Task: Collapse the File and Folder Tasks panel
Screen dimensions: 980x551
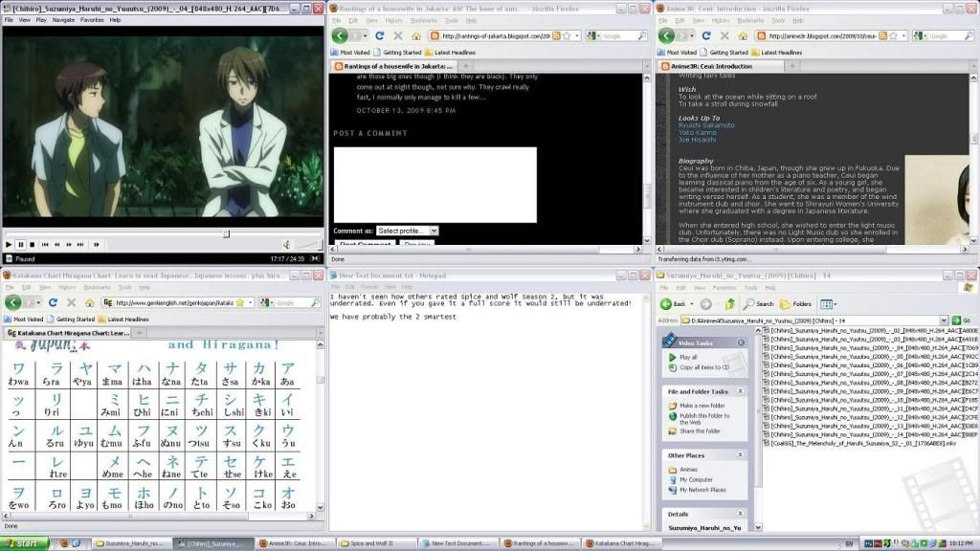Action: pyautogui.click(x=741, y=391)
